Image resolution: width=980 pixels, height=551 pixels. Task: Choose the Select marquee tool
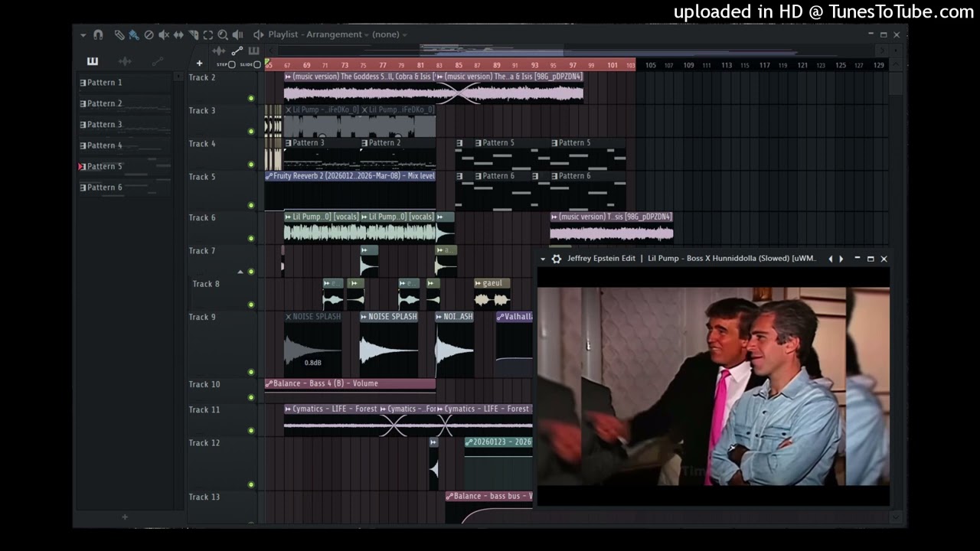[208, 34]
